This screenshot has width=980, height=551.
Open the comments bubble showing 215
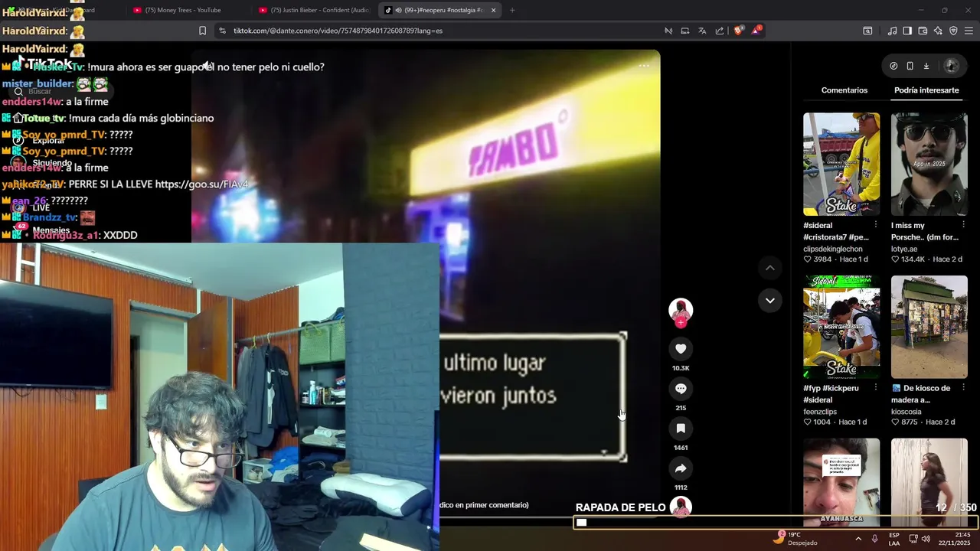point(681,389)
